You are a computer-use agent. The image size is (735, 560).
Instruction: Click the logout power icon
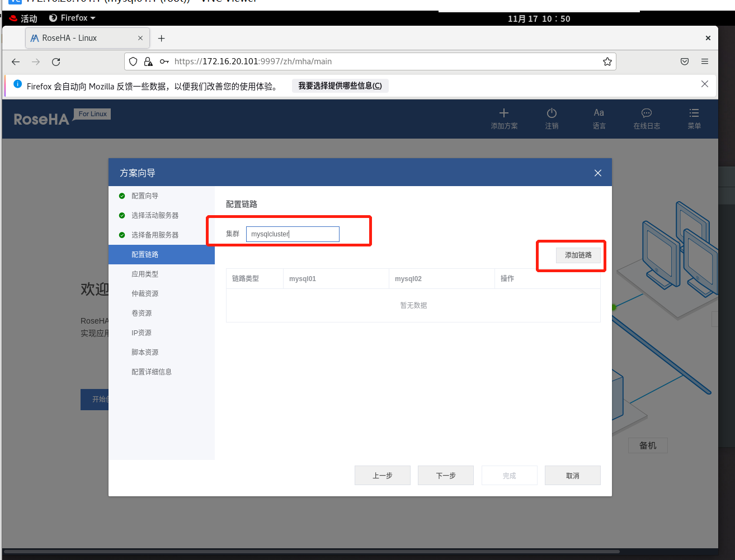point(552,113)
